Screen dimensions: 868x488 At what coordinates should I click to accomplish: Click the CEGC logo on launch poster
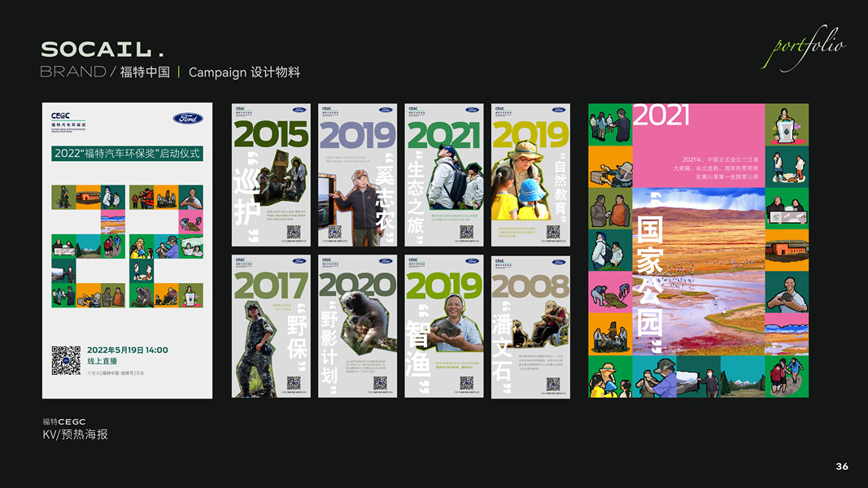click(68, 122)
